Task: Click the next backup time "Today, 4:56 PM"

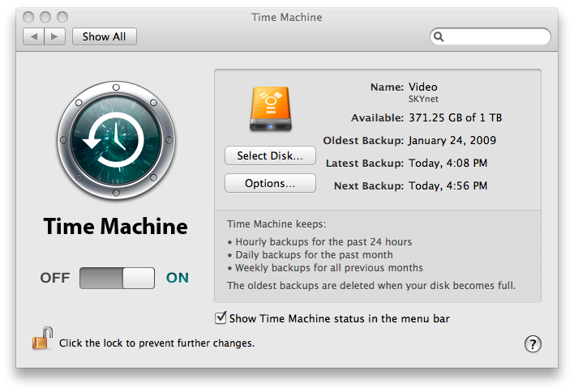Action: point(448,185)
